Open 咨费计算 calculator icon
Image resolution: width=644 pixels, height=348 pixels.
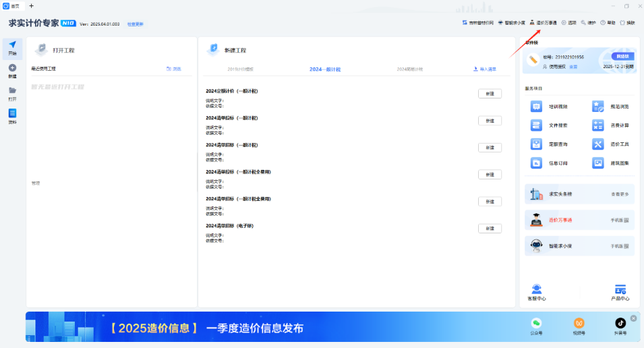click(x=597, y=125)
